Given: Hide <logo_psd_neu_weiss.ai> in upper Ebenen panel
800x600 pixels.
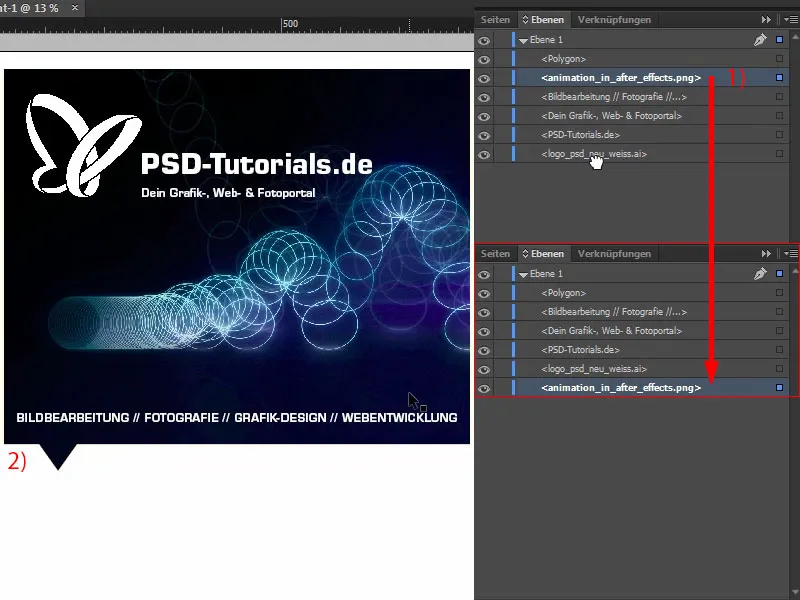Looking at the screenshot, I should pos(484,154).
